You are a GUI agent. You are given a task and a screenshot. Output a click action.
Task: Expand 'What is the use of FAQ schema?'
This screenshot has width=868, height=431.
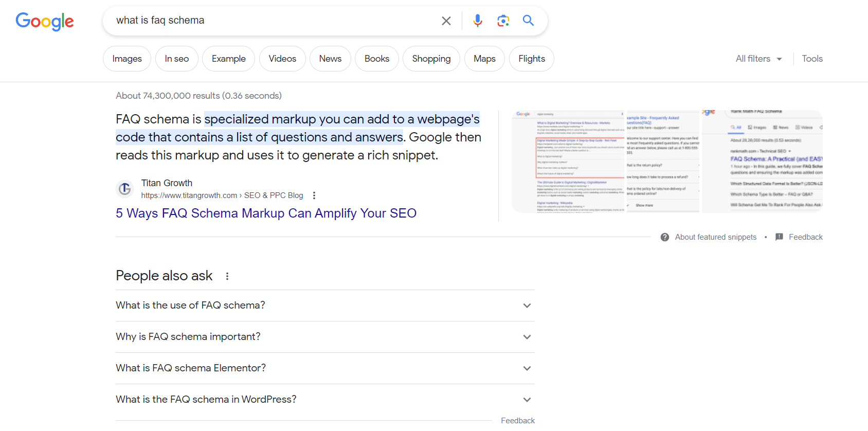pyautogui.click(x=325, y=306)
